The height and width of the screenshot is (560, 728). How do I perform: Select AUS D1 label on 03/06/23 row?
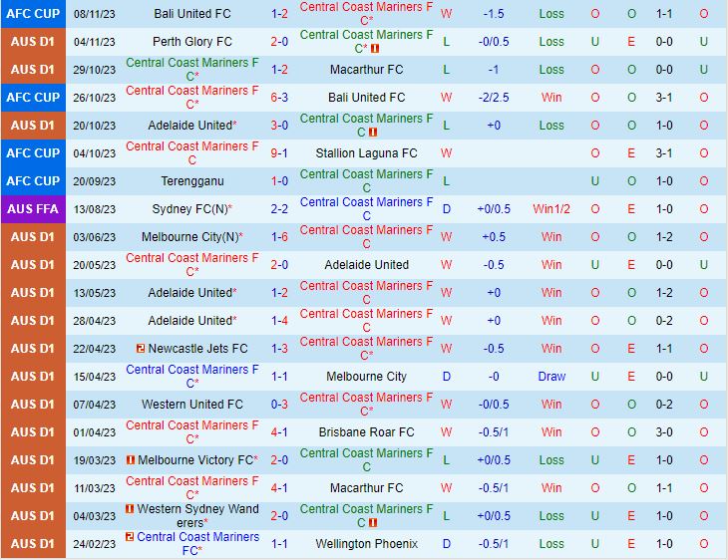coord(33,237)
